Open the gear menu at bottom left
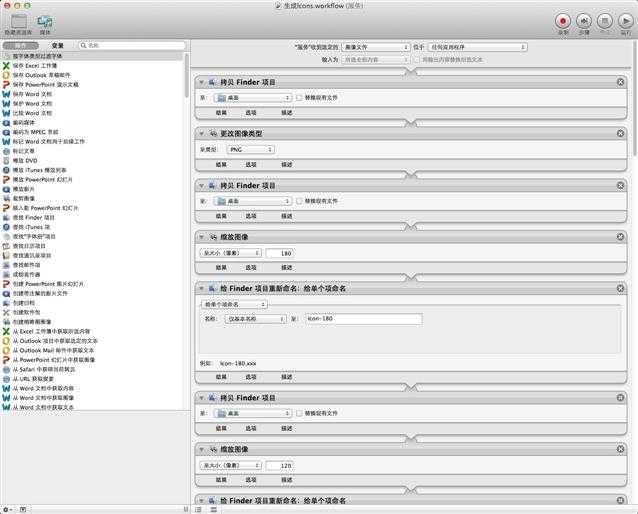This screenshot has height=514, width=638. (x=7, y=510)
